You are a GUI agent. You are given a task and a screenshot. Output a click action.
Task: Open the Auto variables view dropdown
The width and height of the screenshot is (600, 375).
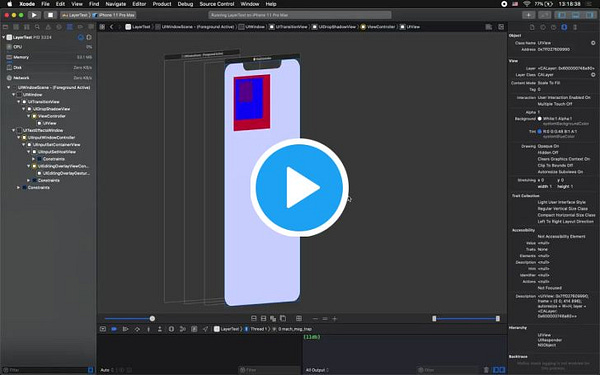tap(107, 370)
